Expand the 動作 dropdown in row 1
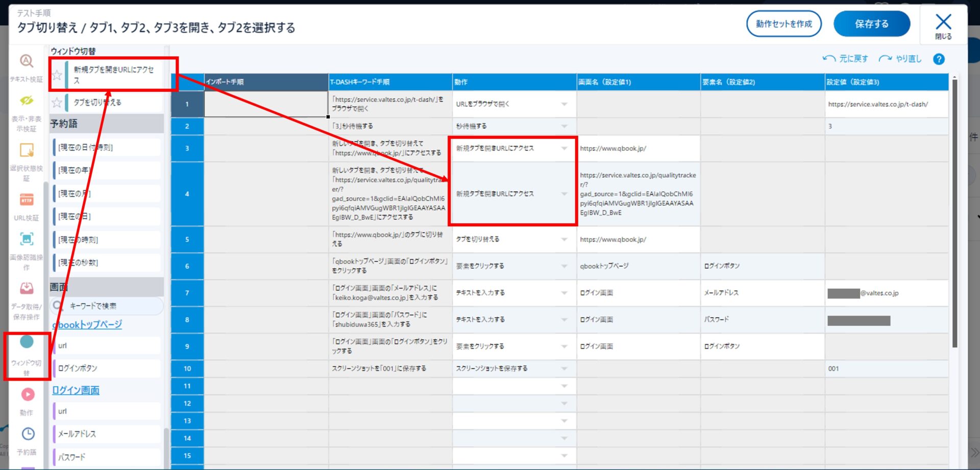The width and height of the screenshot is (980, 470). [564, 104]
